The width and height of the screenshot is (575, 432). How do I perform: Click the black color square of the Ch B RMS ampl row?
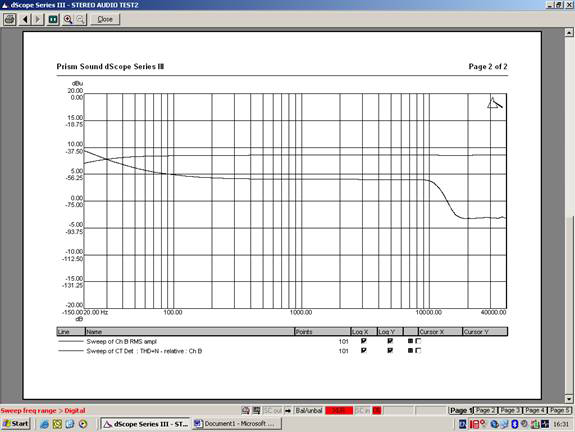click(410, 341)
